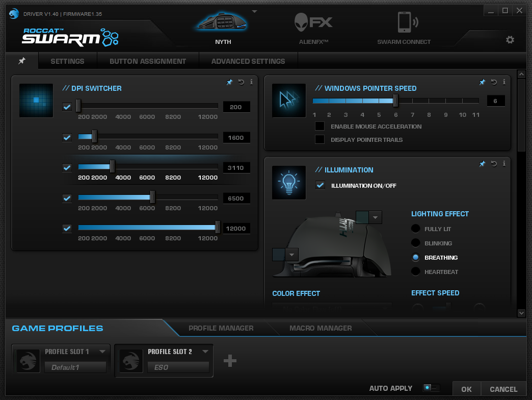This screenshot has width=532, height=400.
Task: Click the Cancel button
Action: [x=503, y=389]
